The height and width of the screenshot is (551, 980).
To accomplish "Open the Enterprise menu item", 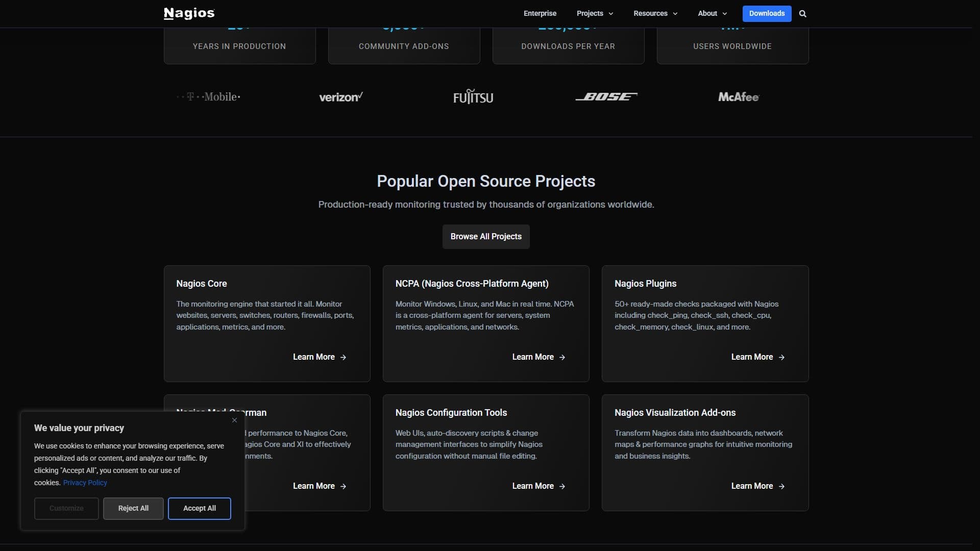I will tap(540, 13).
